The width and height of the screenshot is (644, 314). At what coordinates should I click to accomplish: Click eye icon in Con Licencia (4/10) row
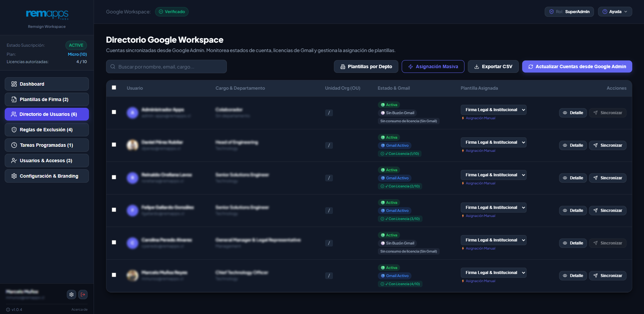click(565, 276)
